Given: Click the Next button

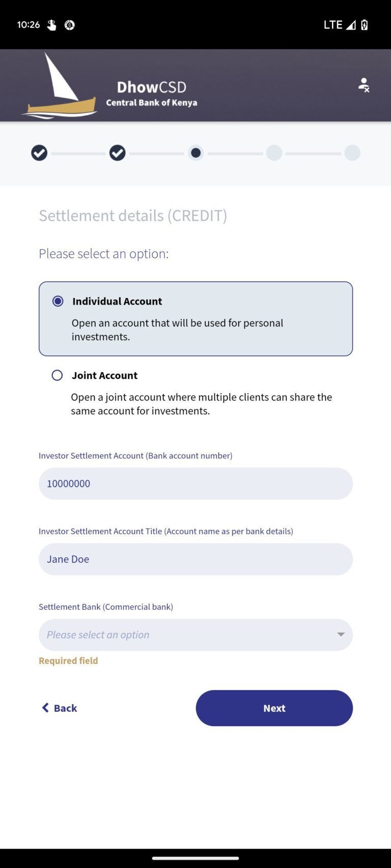Looking at the screenshot, I should [274, 708].
